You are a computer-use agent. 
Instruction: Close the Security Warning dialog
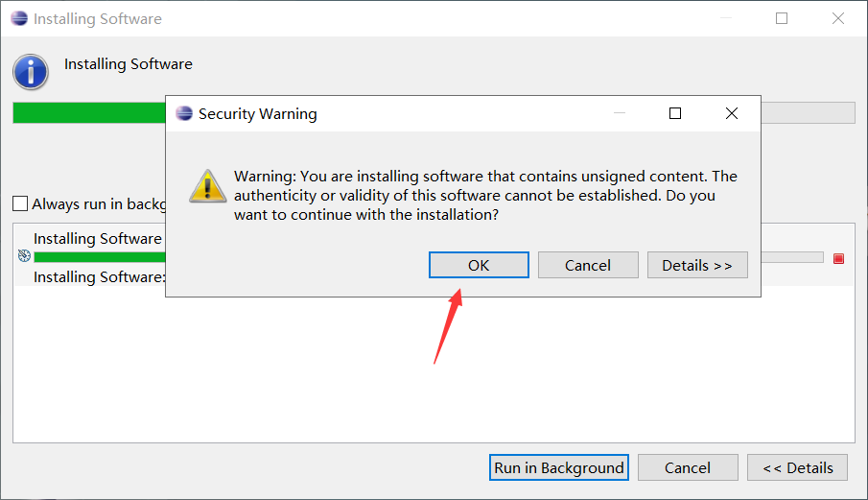731,113
